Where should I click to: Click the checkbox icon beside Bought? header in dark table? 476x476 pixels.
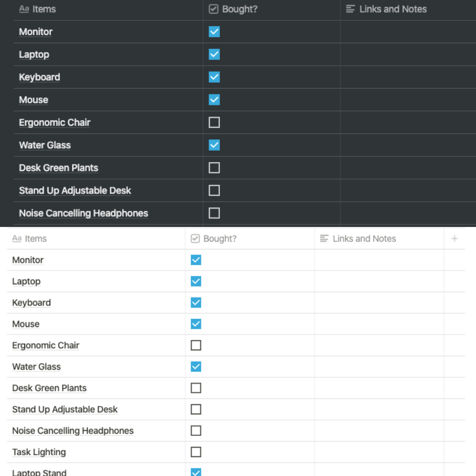(214, 9)
